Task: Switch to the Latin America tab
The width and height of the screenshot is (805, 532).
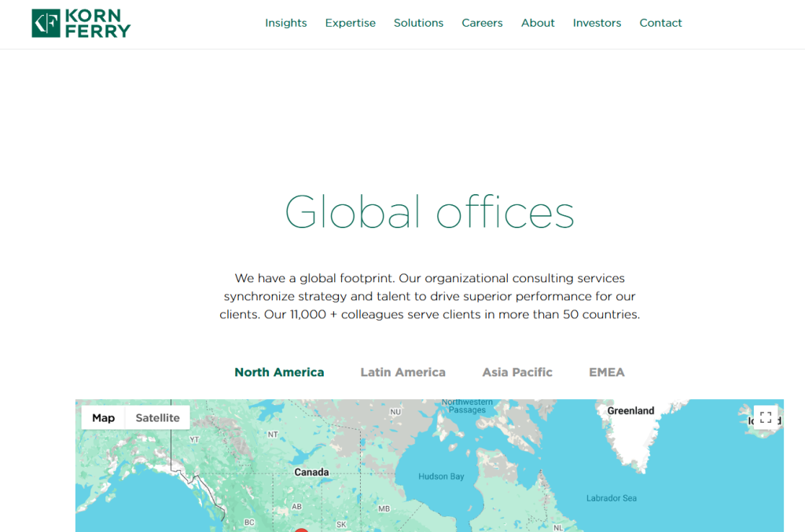Action: pyautogui.click(x=402, y=372)
